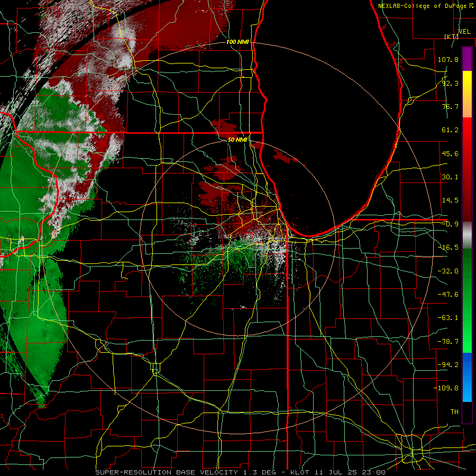Click the 45.6 velocity scale value
Image resolution: width=476 pixels, height=476 pixels.
[x=450, y=153]
